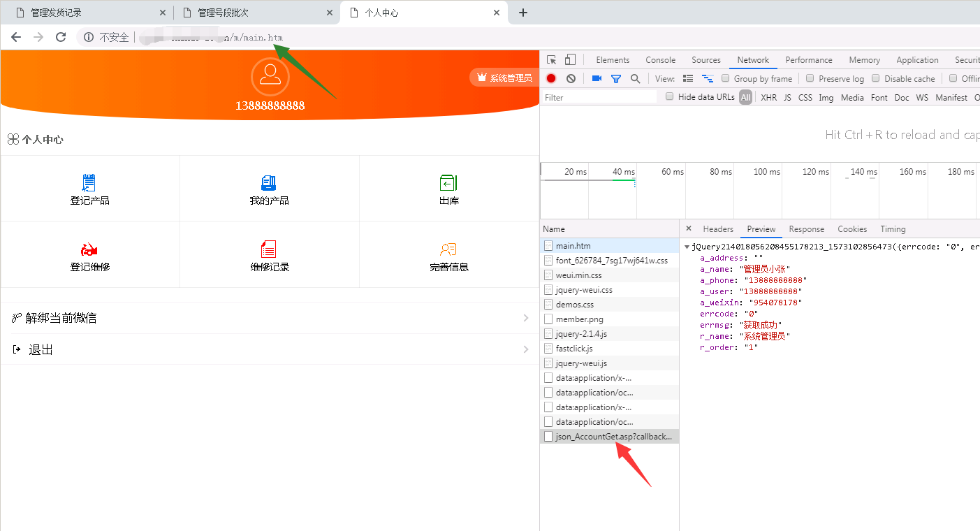The height and width of the screenshot is (531, 980).
Task: Reload the page using the refresh icon
Action: [61, 37]
